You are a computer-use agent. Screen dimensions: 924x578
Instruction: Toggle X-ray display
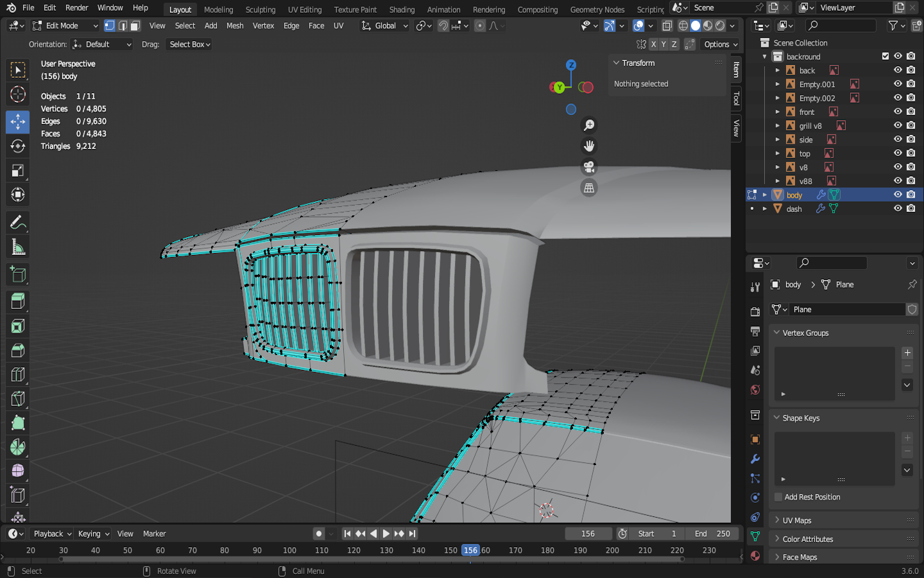pyautogui.click(x=667, y=26)
